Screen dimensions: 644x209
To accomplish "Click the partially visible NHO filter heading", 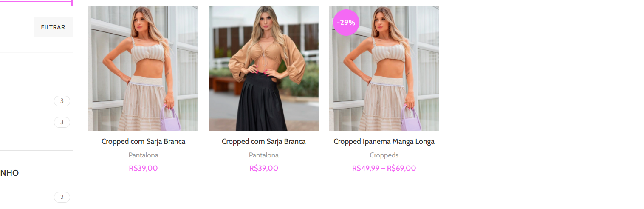I will pyautogui.click(x=9, y=173).
